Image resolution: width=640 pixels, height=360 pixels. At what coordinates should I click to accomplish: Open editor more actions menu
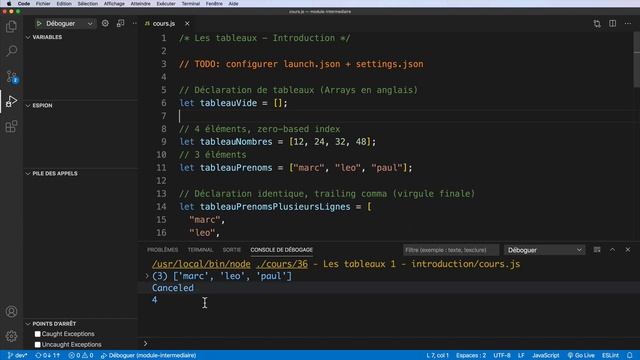coord(628,24)
